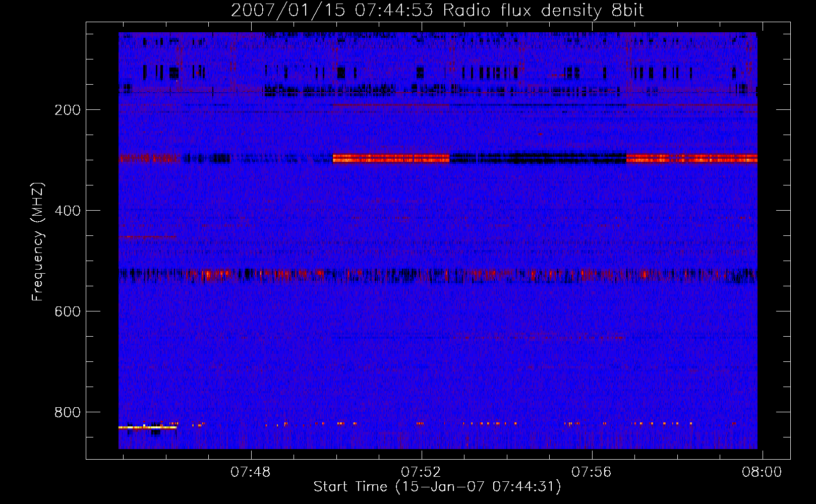The image size is (816, 504).
Task: Click the 'Start Time (15-Jan-07 07:44:31)' x-axis label
Action: point(437,487)
